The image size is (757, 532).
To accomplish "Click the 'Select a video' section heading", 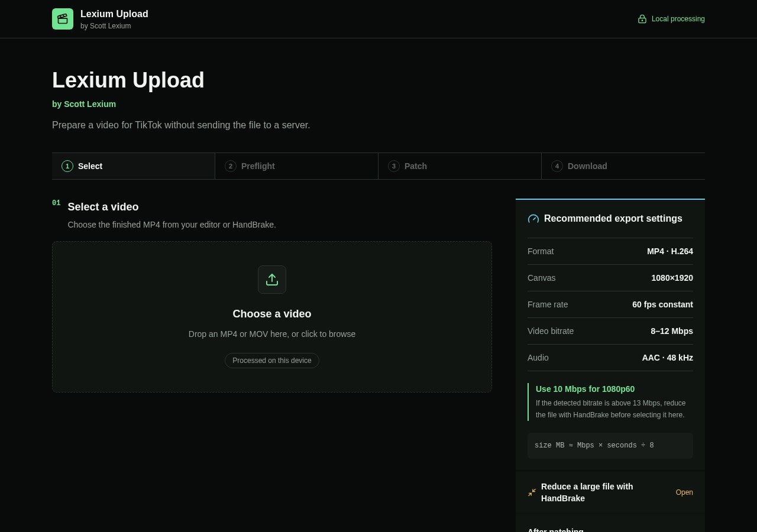I will coord(103,207).
